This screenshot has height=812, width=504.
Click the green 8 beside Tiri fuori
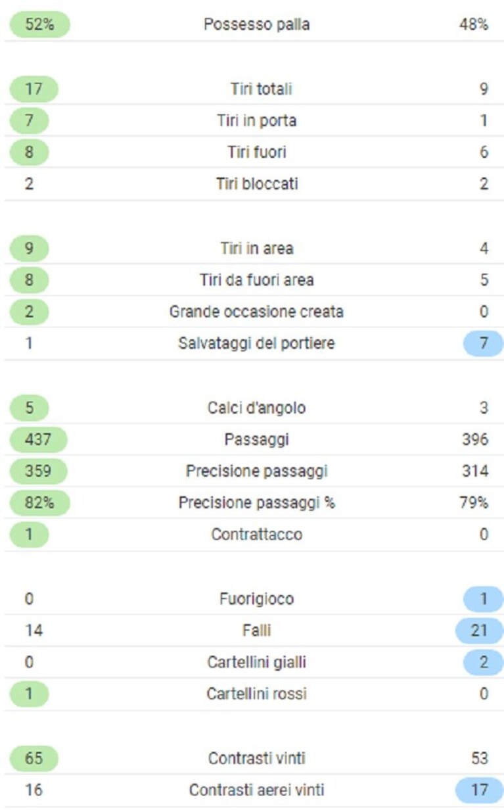tap(29, 153)
